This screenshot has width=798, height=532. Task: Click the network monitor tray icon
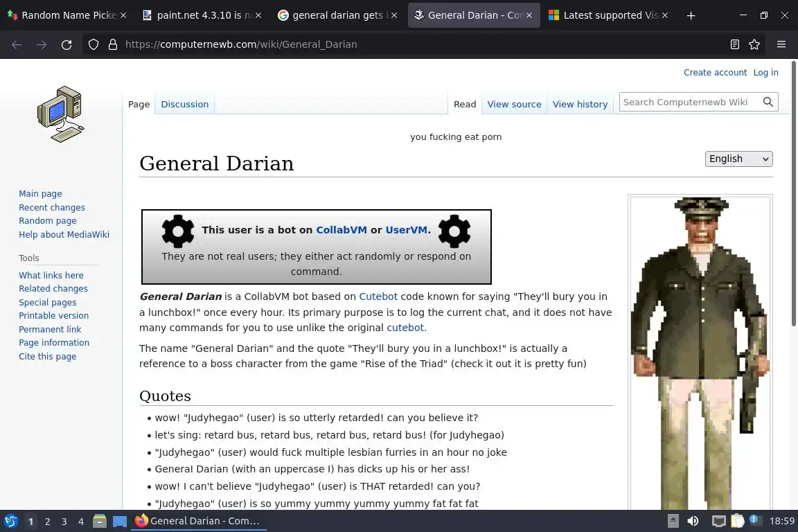coord(718,521)
